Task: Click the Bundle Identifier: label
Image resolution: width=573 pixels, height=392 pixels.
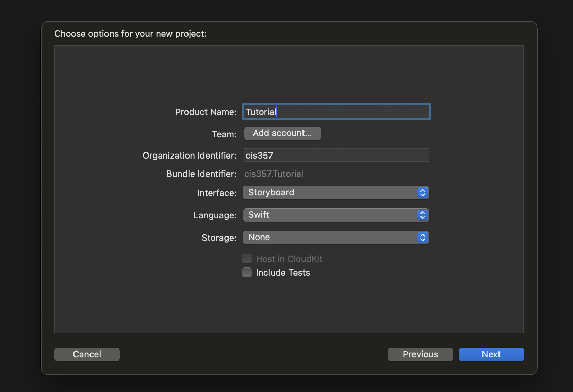Action: 201,174
